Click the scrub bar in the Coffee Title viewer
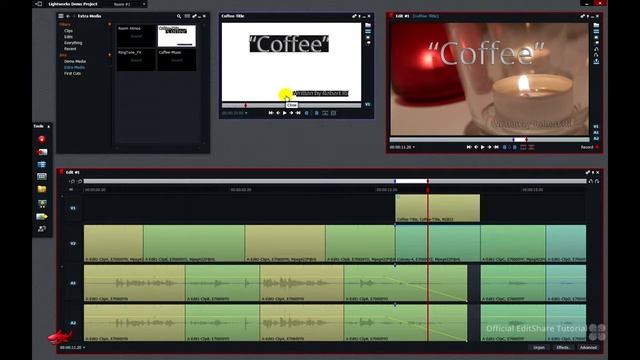The height and width of the screenshot is (360, 640). click(291, 105)
